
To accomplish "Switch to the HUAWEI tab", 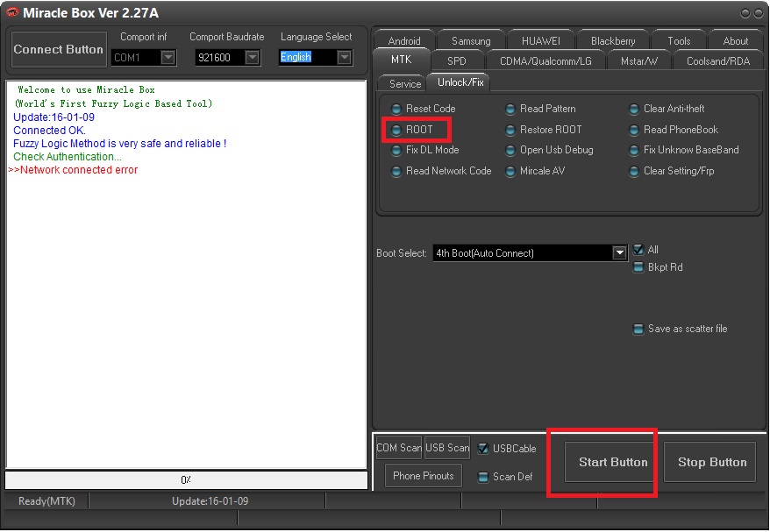I will [x=540, y=40].
